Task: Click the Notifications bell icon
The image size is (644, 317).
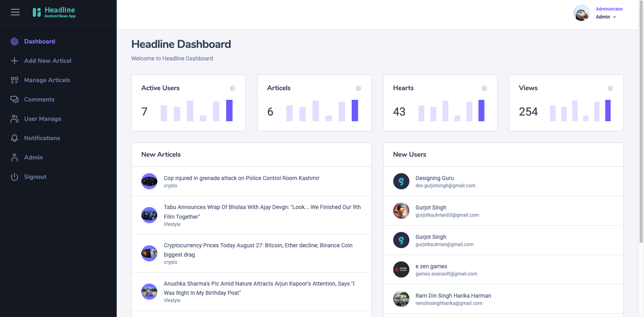Action: (14, 138)
